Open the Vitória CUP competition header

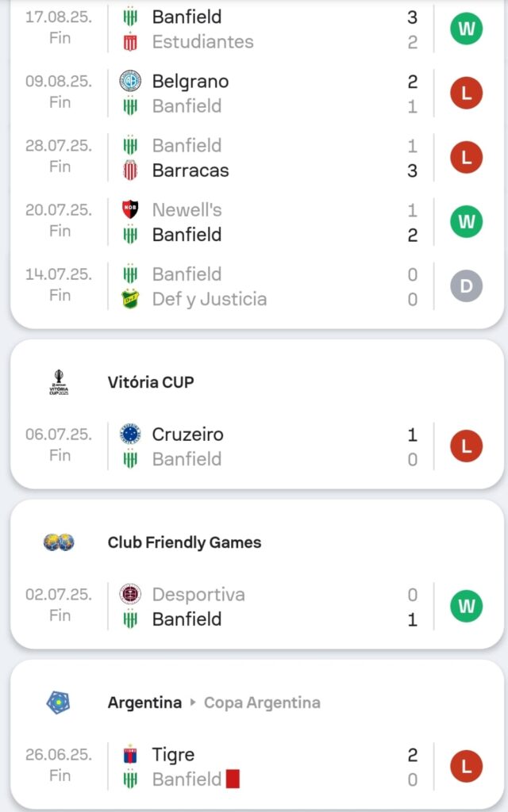click(x=151, y=382)
